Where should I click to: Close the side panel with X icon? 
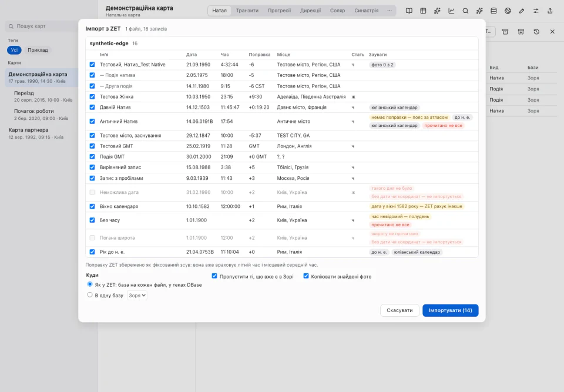tap(552, 32)
